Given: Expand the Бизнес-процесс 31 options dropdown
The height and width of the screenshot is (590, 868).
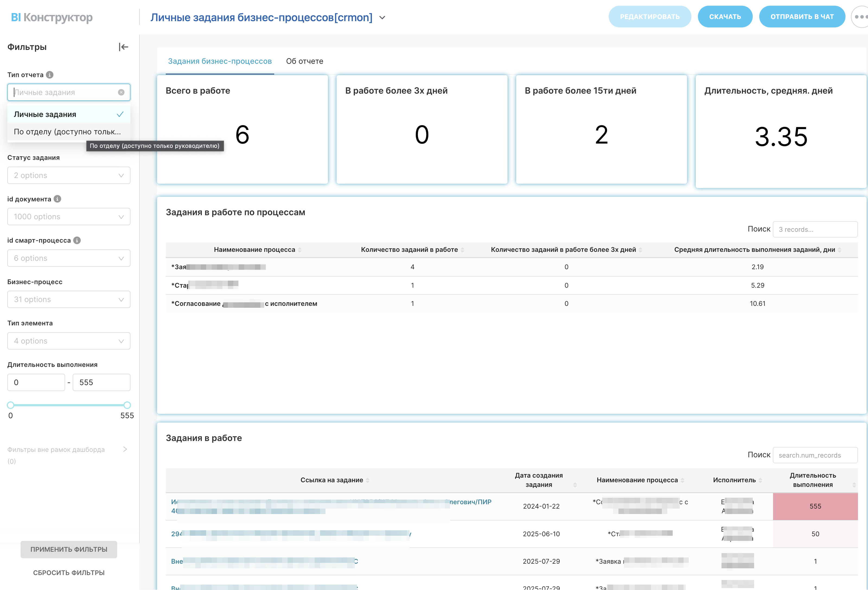Looking at the screenshot, I should click(69, 299).
